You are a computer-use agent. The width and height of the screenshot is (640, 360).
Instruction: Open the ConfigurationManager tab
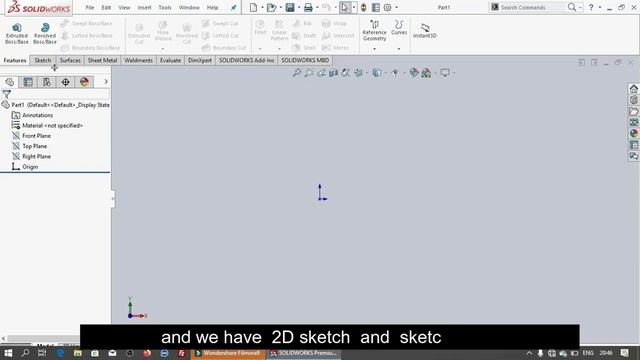[47, 82]
